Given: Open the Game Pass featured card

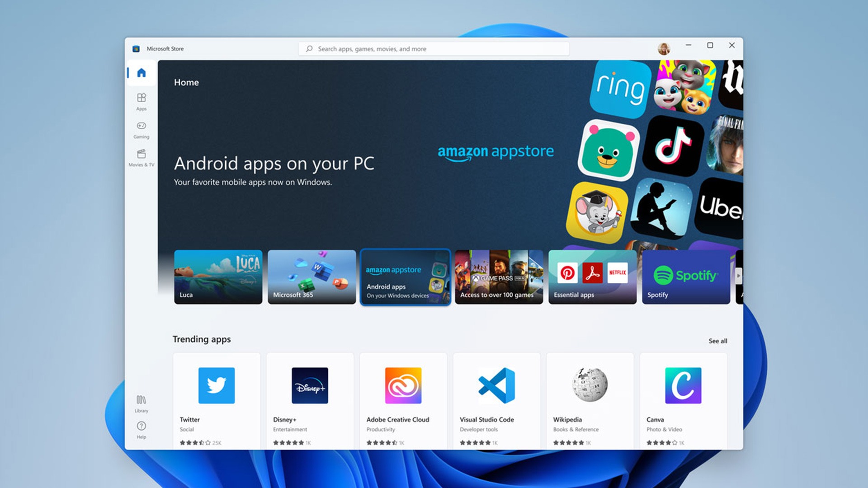Looking at the screenshot, I should click(499, 277).
